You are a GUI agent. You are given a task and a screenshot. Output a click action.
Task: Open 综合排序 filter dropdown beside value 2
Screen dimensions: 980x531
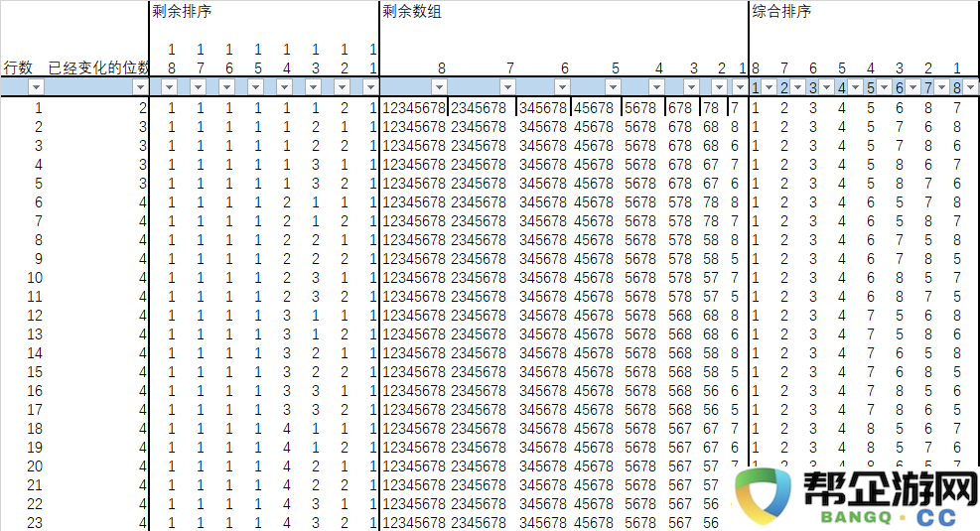click(x=798, y=87)
